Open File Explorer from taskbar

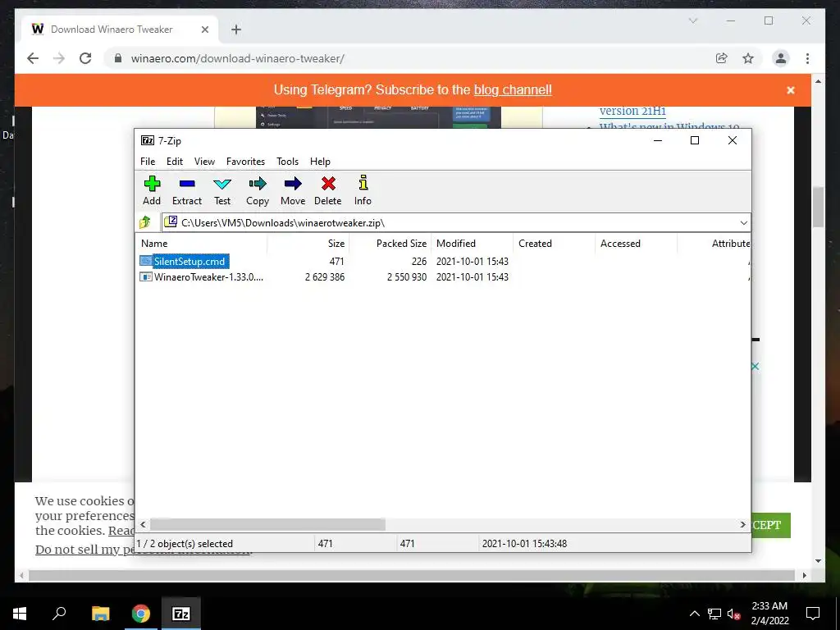[x=100, y=614]
